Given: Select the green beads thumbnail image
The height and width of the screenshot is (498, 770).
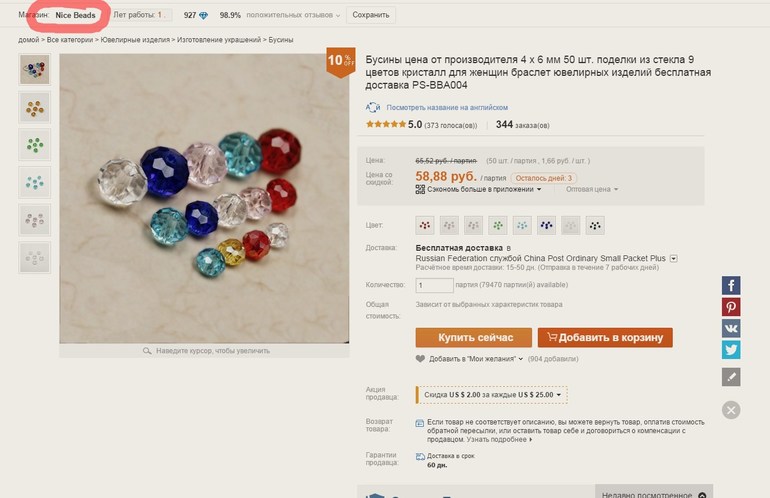Looking at the screenshot, I should pos(35,145).
